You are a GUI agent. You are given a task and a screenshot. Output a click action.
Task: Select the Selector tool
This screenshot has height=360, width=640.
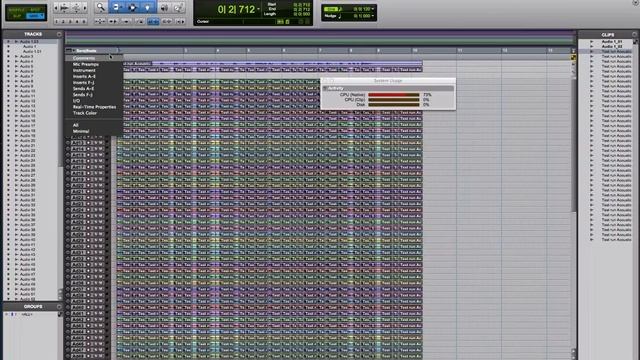click(x=132, y=7)
